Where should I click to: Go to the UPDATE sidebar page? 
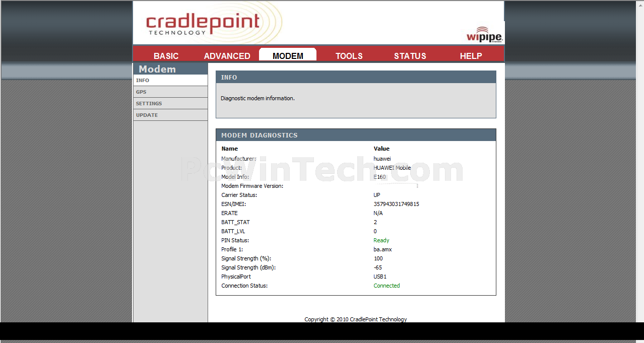(170, 115)
